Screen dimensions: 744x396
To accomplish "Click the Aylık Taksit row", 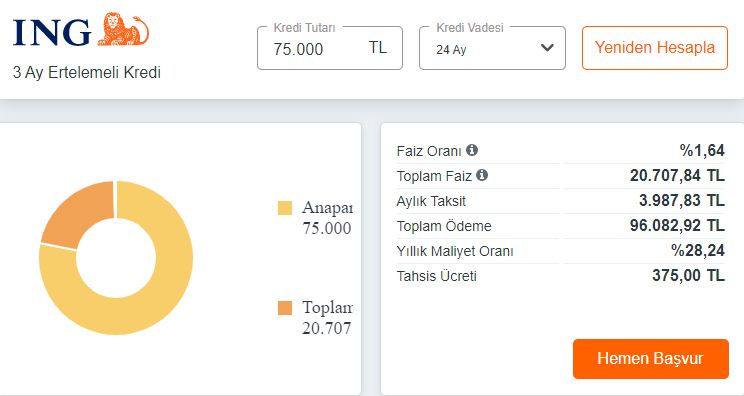I will pos(560,201).
